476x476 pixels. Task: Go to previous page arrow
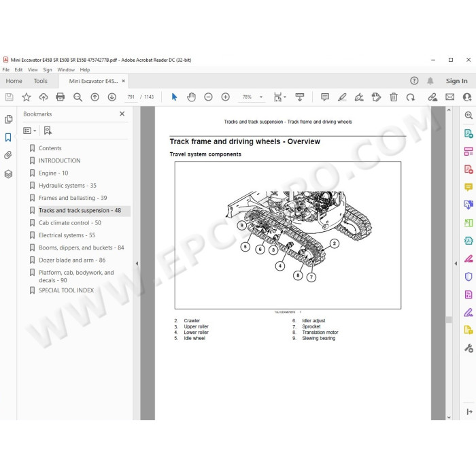point(95,97)
